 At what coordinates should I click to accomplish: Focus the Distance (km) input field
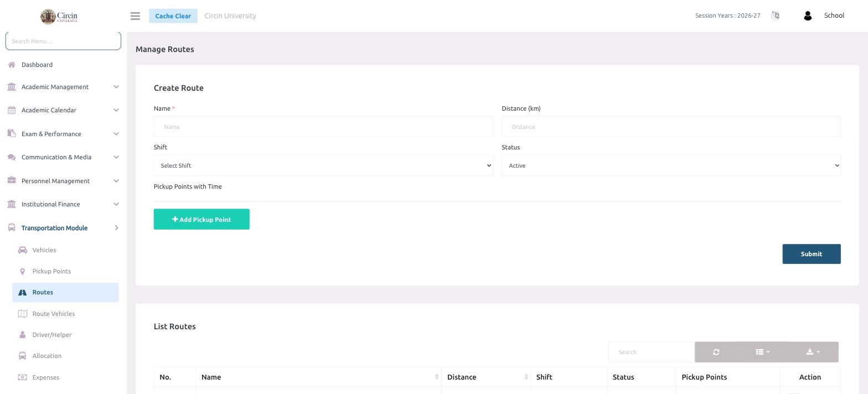671,127
